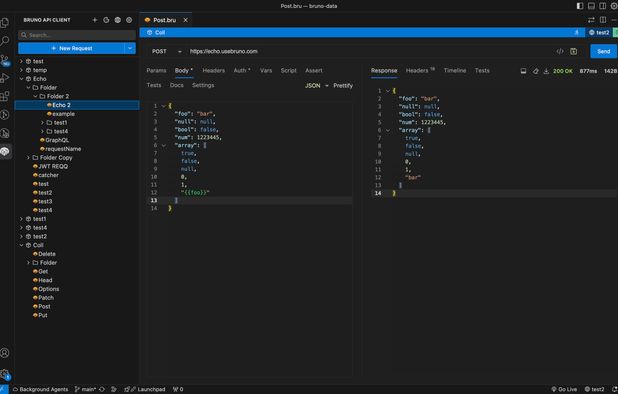Viewport: 618px width, 394px height.
Task: Open the New Request dropdown arrow
Action: pyautogui.click(x=130, y=48)
